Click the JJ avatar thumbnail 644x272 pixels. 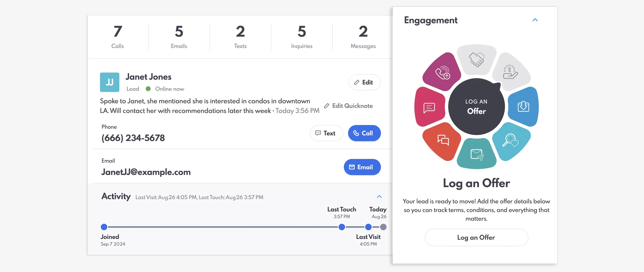pos(110,82)
